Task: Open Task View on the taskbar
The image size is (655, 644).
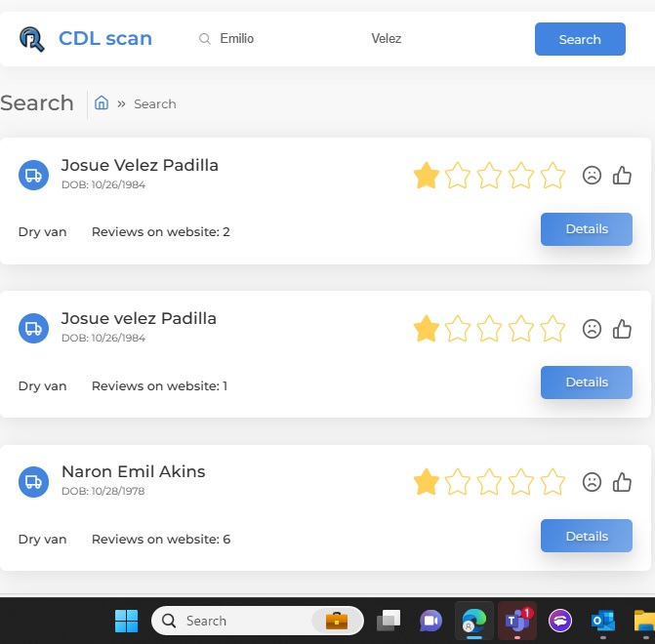Action: pyautogui.click(x=389, y=621)
